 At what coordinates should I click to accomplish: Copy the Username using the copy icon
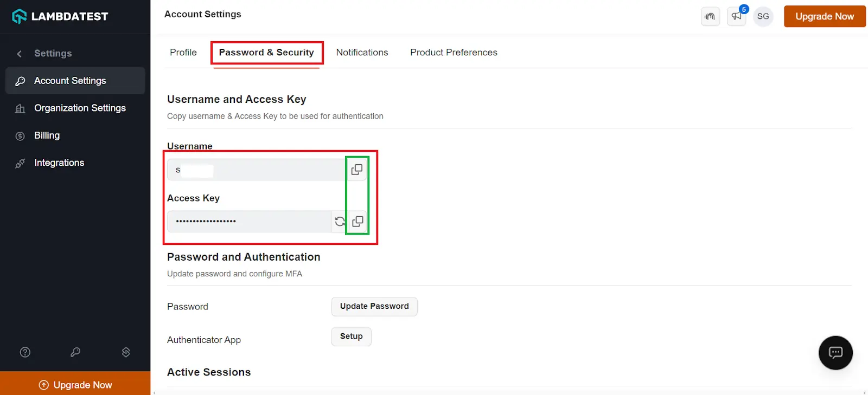(x=357, y=169)
